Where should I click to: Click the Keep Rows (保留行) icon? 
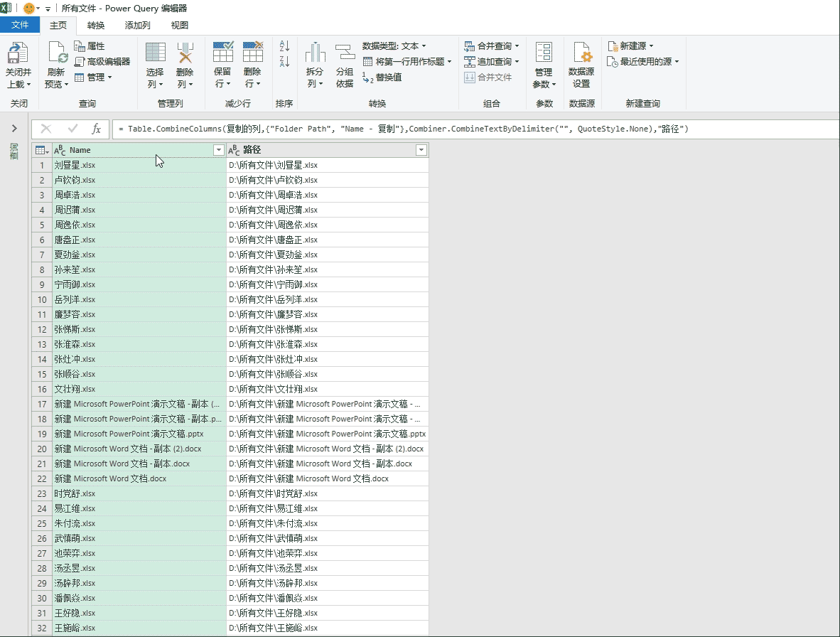click(x=223, y=52)
